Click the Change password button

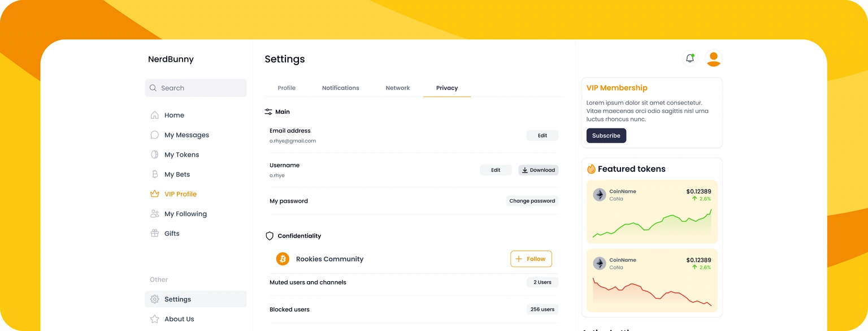coord(532,201)
